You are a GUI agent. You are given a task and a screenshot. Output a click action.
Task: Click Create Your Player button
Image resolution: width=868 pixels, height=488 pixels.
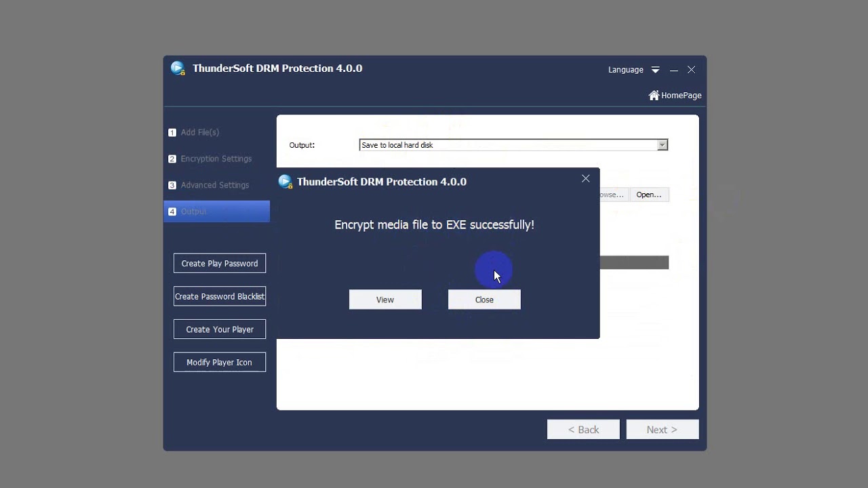click(x=220, y=329)
